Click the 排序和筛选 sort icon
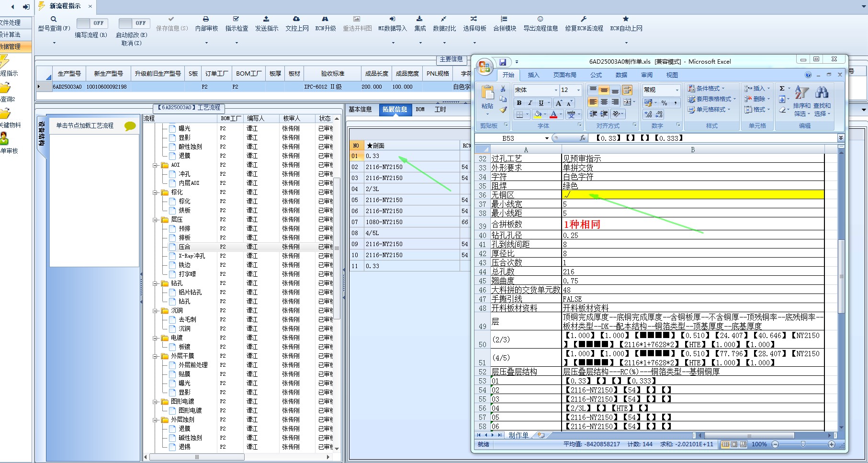This screenshot has width=868, height=463. 801,92
